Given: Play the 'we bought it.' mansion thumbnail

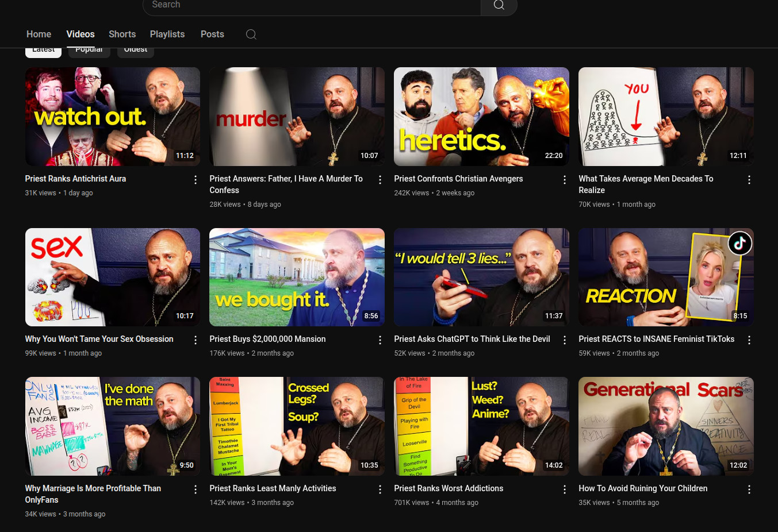Looking at the screenshot, I should click(x=297, y=277).
